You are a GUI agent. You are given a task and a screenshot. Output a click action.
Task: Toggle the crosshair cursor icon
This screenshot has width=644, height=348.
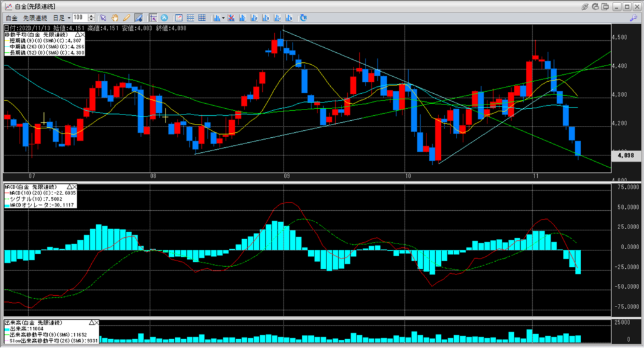click(153, 18)
